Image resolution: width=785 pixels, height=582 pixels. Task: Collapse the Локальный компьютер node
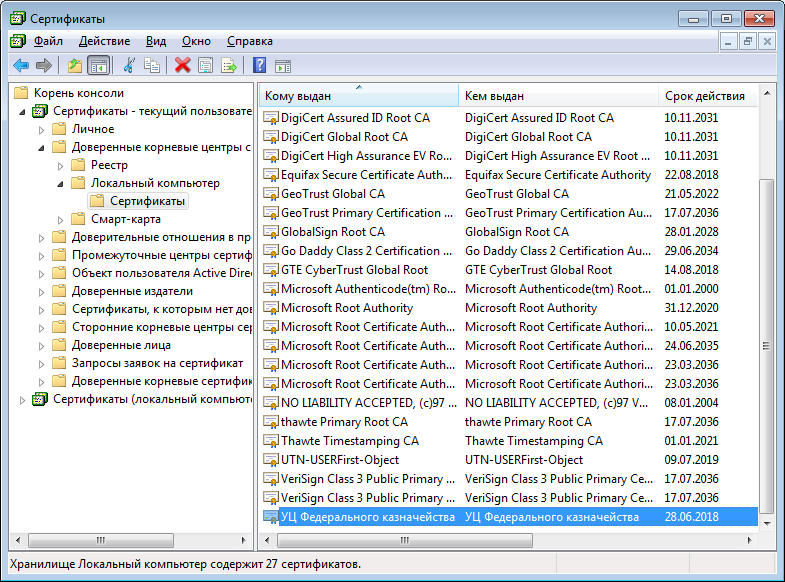click(60, 184)
